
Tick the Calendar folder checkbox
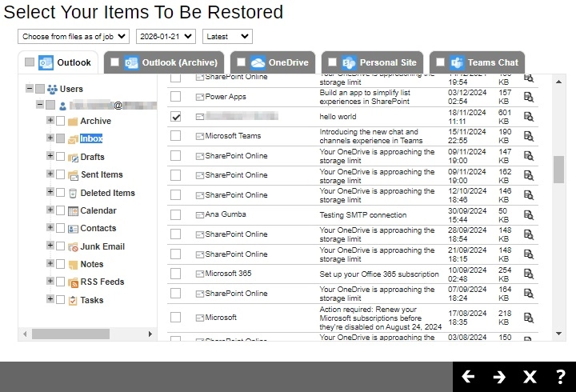click(x=60, y=210)
